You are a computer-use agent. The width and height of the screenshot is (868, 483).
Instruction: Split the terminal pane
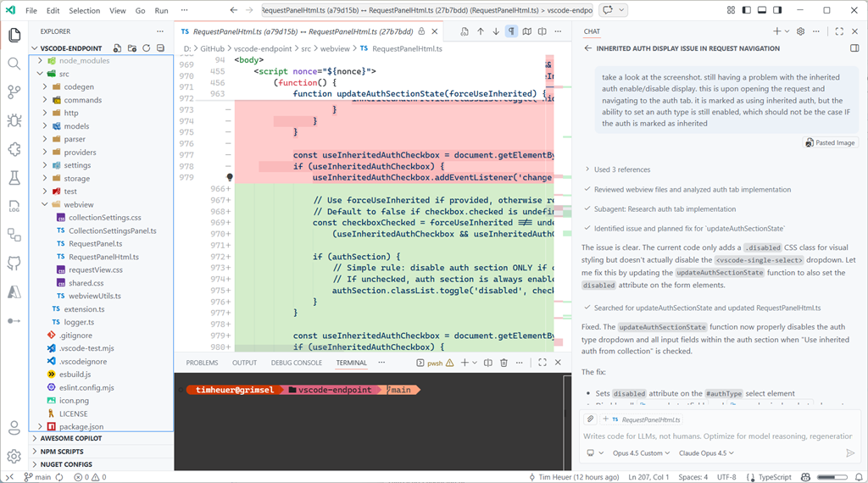488,363
